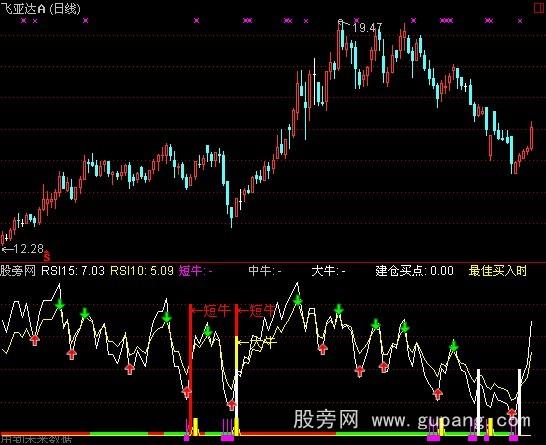
Task: Select the 建仓买点: 0.00 value
Action: pos(414,271)
